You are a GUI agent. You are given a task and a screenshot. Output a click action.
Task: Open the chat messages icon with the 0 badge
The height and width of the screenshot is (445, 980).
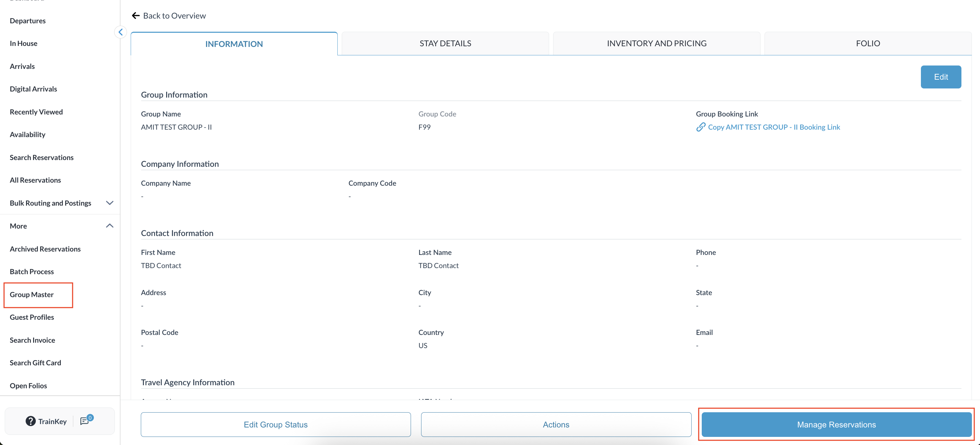86,420
